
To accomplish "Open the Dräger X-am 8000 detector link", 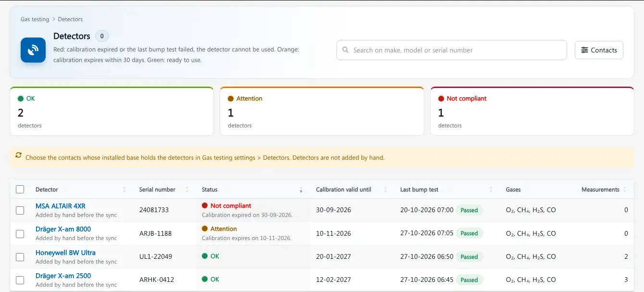I will 63,229.
